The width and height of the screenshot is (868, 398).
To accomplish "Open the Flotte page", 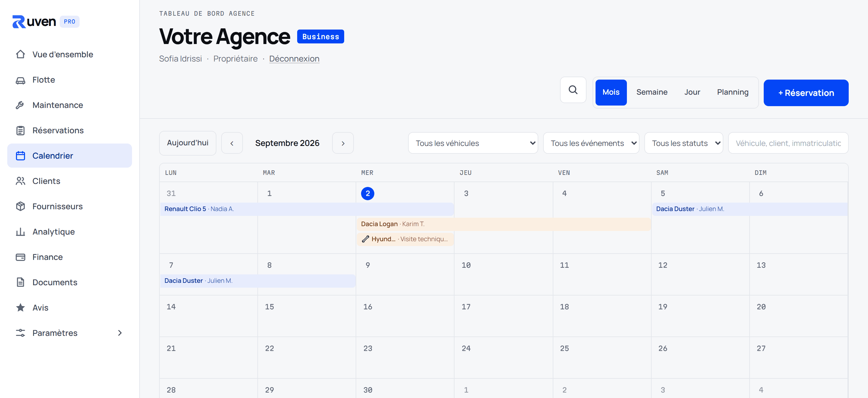I will [x=69, y=80].
